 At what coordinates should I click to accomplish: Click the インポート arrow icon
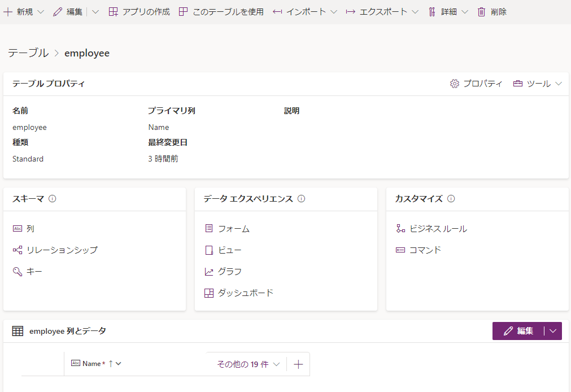click(x=277, y=12)
